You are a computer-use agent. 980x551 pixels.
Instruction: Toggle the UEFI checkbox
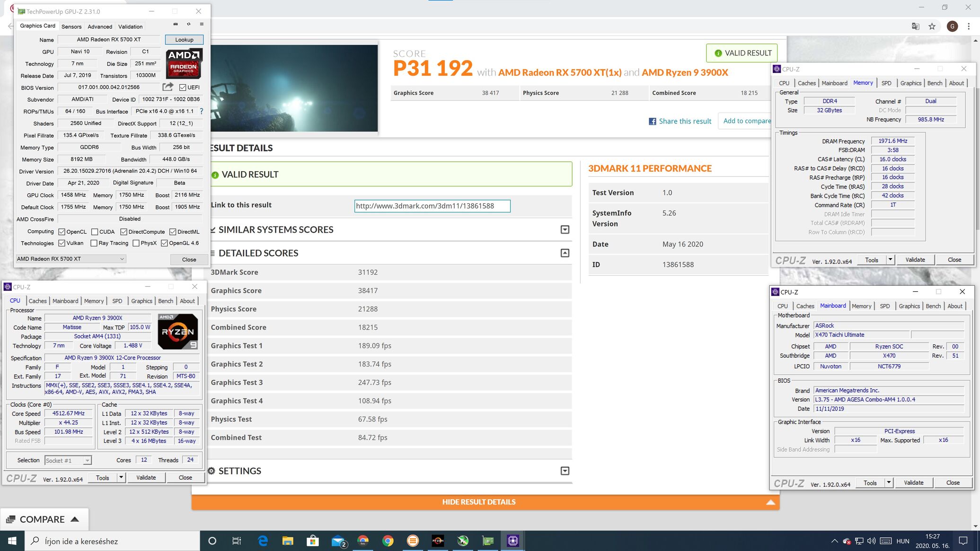click(183, 87)
